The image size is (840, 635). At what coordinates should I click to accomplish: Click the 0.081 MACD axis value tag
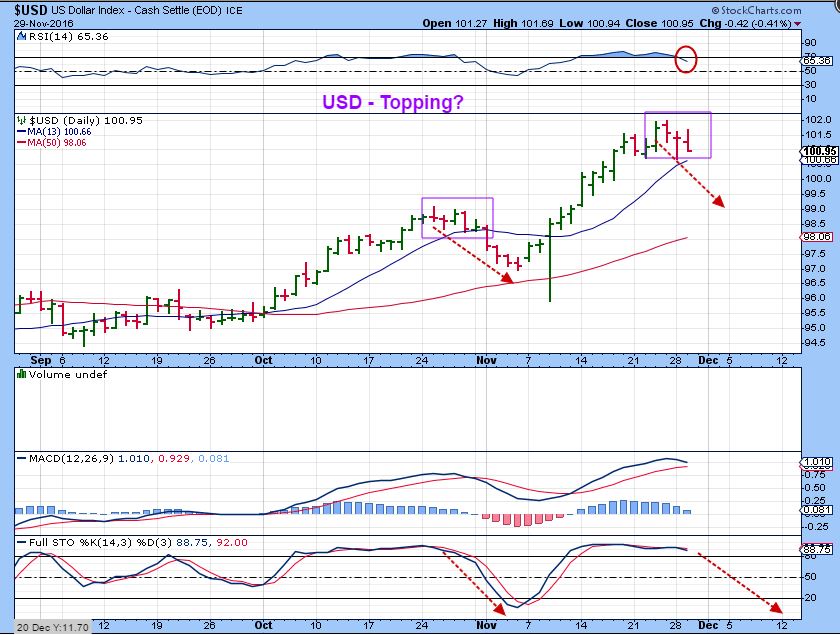[x=818, y=510]
